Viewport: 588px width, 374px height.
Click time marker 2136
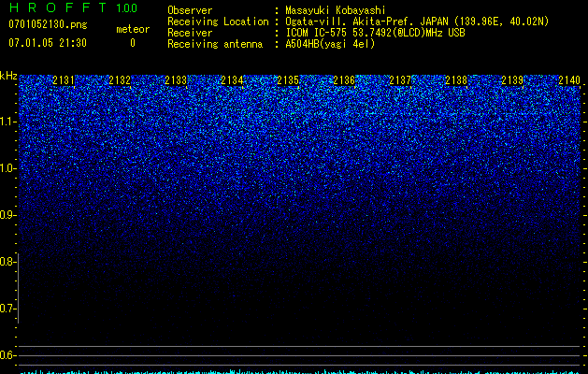(x=344, y=79)
